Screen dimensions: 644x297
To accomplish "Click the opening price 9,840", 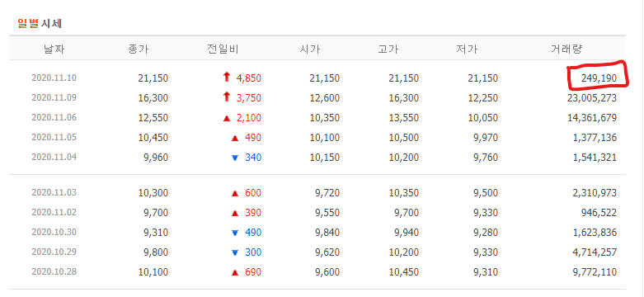I will (327, 232).
